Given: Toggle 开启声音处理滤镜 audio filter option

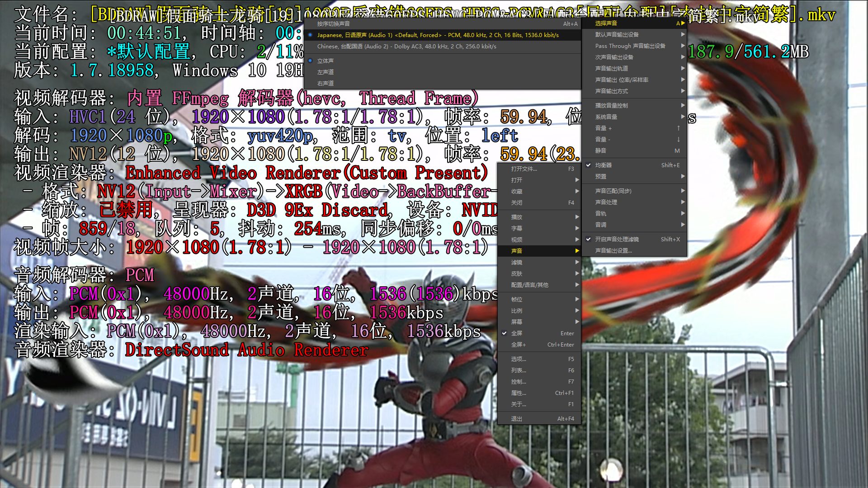Looking at the screenshot, I should pos(634,239).
